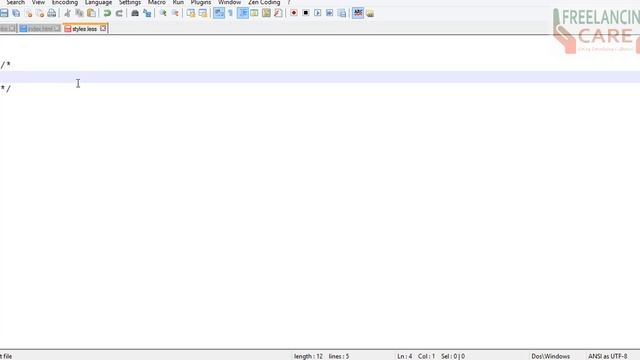Open the Function List icon
640x360 pixels.
pos(278,13)
